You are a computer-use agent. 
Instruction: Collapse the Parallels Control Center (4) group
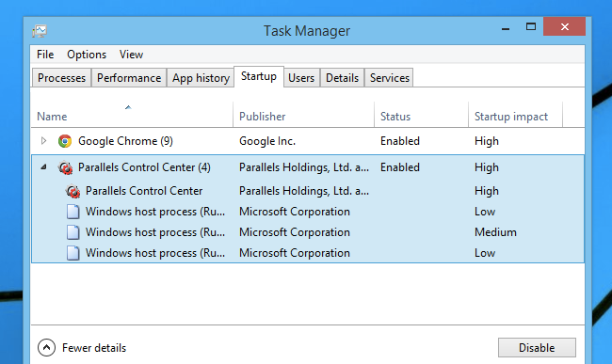[43, 167]
